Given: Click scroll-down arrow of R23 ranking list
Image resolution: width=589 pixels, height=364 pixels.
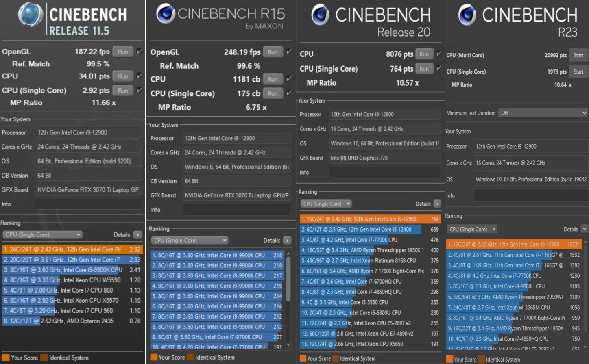Looking at the screenshot, I should [x=585, y=347].
